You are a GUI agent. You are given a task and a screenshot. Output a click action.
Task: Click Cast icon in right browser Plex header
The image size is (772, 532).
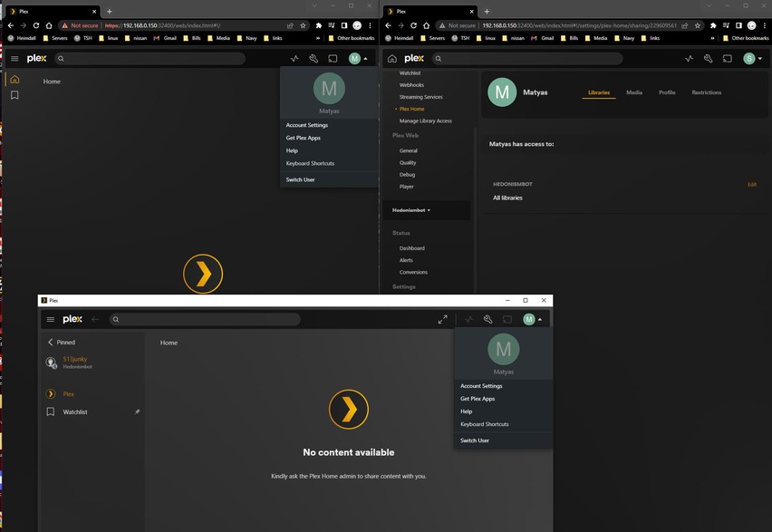pyautogui.click(x=728, y=59)
